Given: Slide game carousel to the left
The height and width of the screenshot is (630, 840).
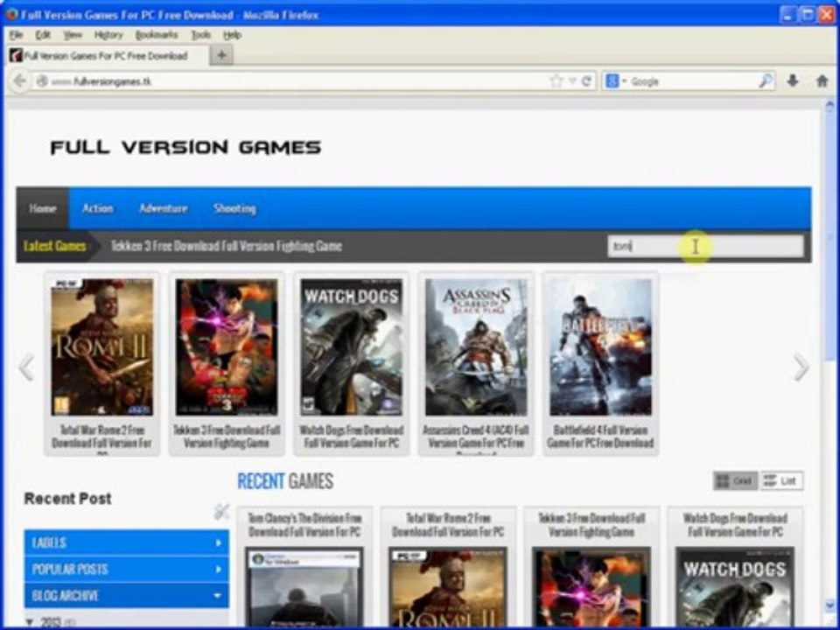Looking at the screenshot, I should [26, 367].
